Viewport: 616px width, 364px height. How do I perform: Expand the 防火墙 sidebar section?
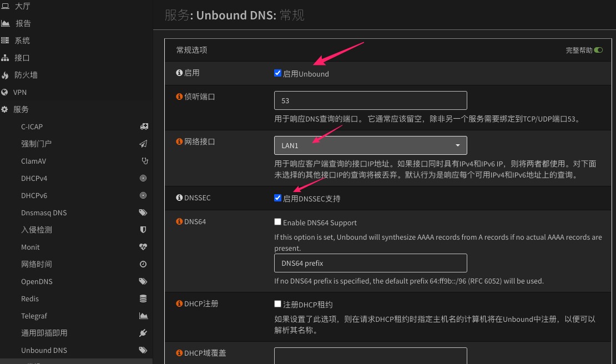click(x=26, y=75)
